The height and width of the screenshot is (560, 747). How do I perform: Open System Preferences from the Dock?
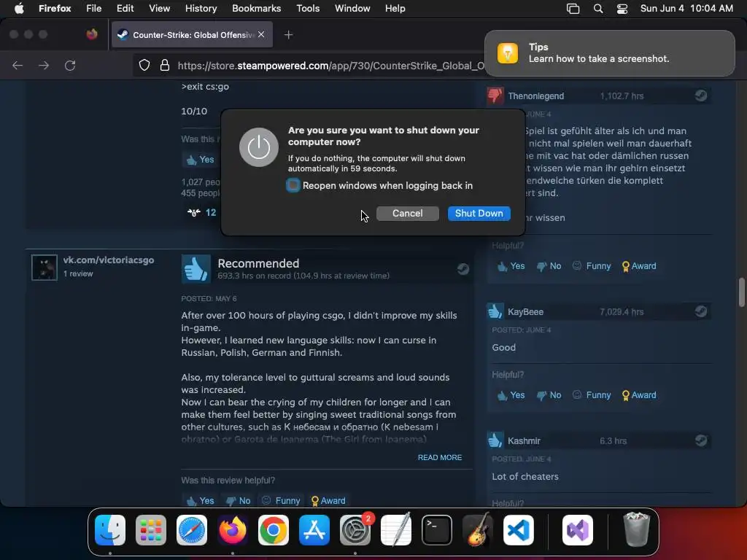coord(355,530)
